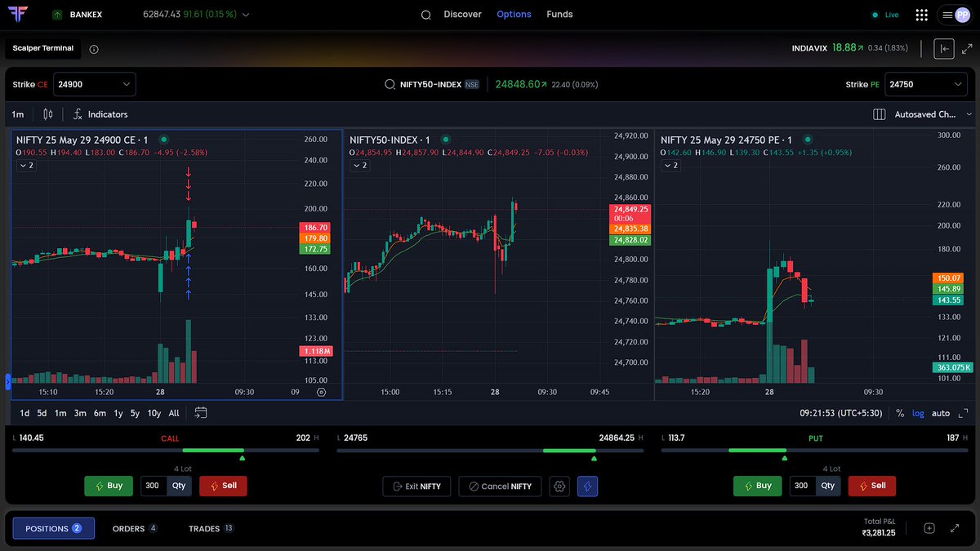Expand BANKEX ticker dropdown chevron
The width and height of the screenshot is (980, 551).
click(x=247, y=15)
